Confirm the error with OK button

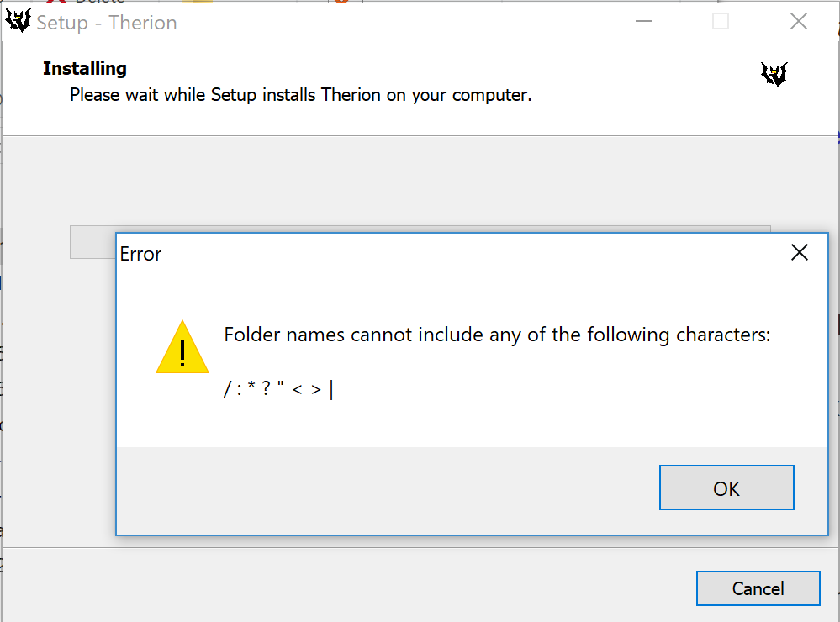[x=726, y=488]
